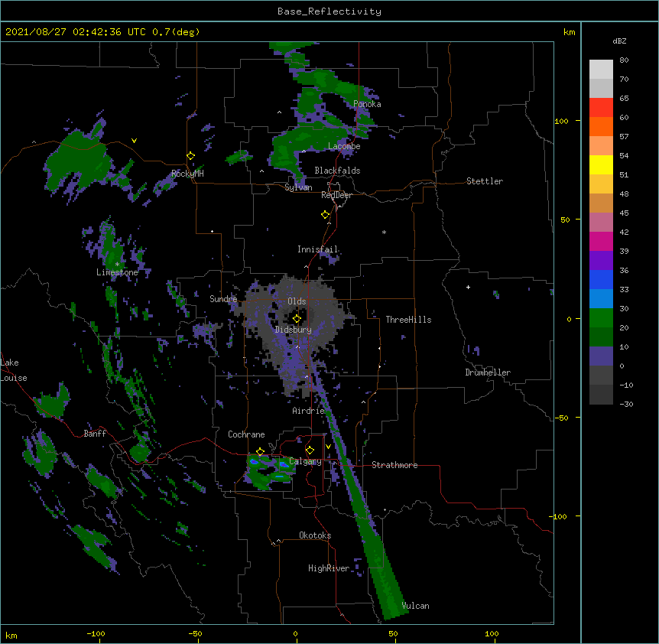Select the Ponoka city label
Image resolution: width=659 pixels, height=644 pixels.
coord(367,104)
